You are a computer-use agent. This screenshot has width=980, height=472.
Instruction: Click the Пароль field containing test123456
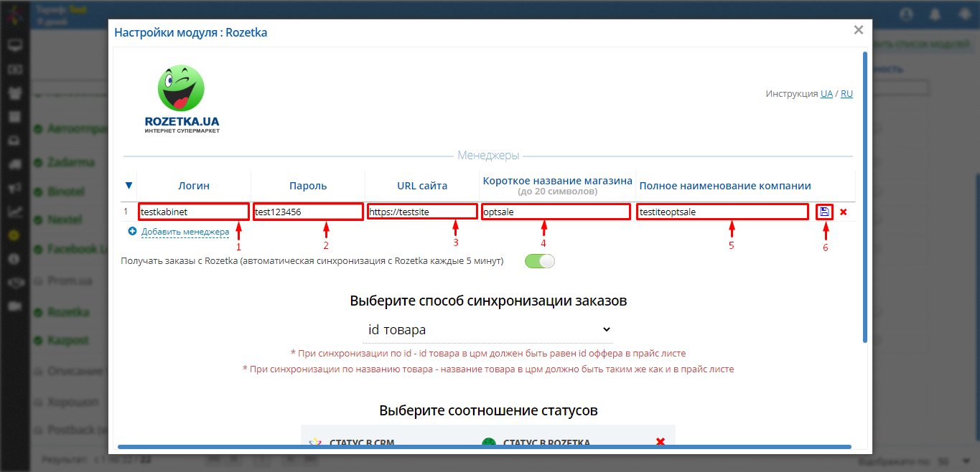[x=308, y=212]
